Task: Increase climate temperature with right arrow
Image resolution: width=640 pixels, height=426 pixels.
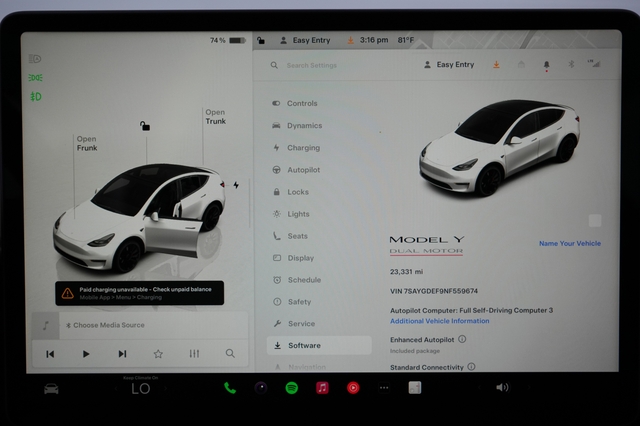Action: tap(165, 389)
